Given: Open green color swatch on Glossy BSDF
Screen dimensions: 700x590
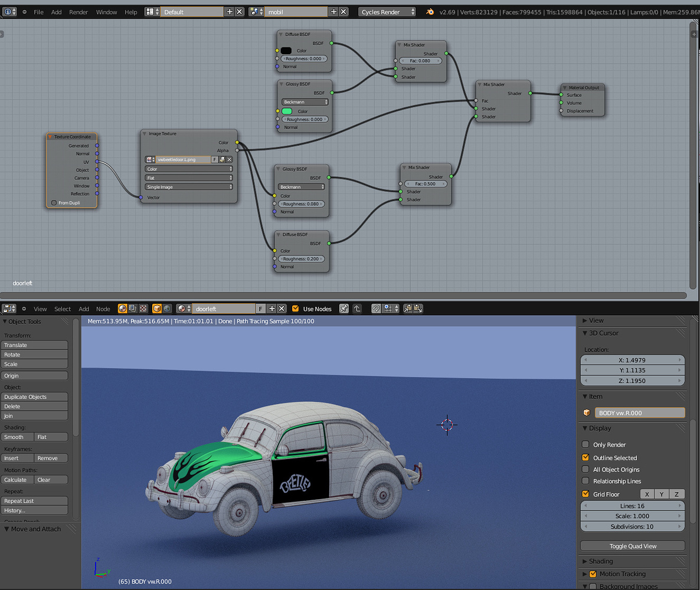Looking at the screenshot, I should pyautogui.click(x=287, y=111).
